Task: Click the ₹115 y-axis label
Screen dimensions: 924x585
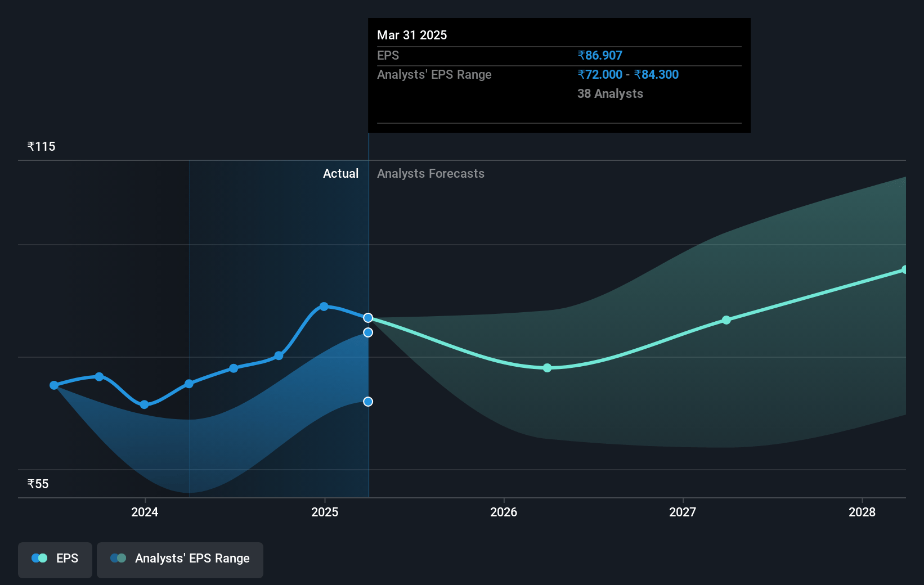Action: click(42, 147)
